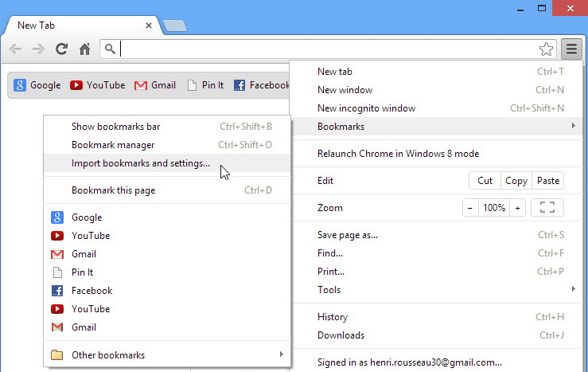Image resolution: width=588 pixels, height=372 pixels.
Task: Click the Paste button
Action: [548, 181]
